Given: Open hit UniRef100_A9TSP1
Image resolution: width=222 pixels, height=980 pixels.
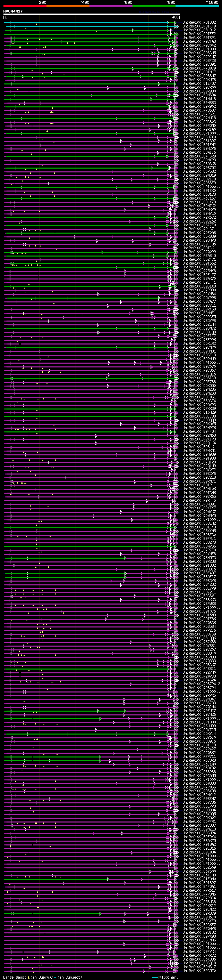Looking at the screenshot, I should pos(199,38).
